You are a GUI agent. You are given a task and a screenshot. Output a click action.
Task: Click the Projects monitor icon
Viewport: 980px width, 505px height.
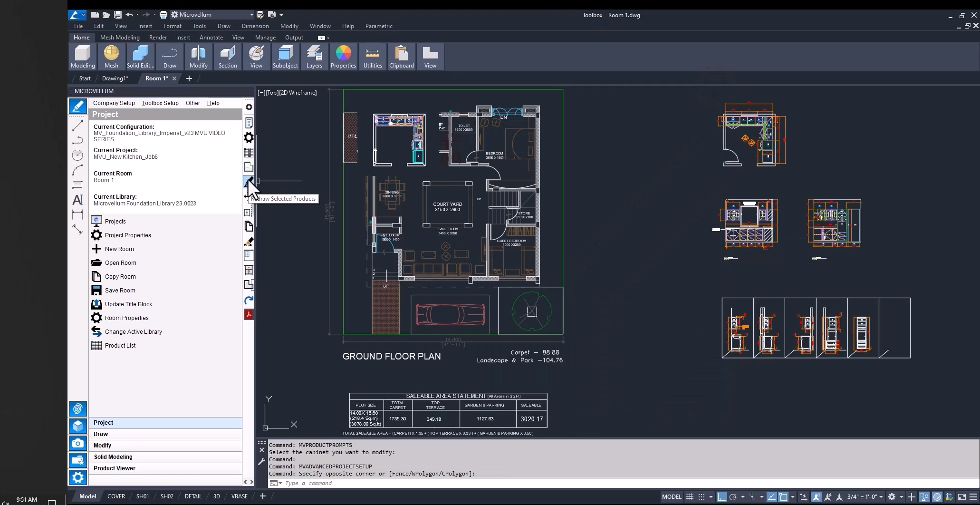pos(96,221)
